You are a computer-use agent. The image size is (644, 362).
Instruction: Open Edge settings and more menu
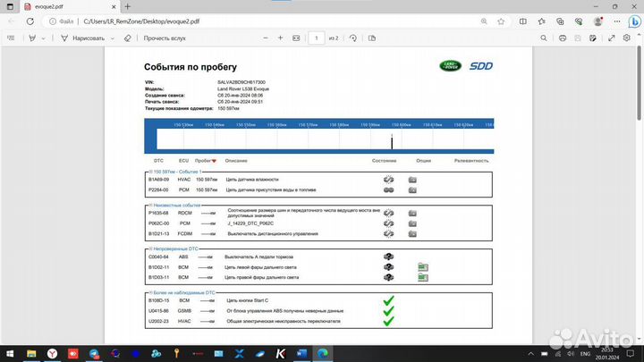click(617, 21)
